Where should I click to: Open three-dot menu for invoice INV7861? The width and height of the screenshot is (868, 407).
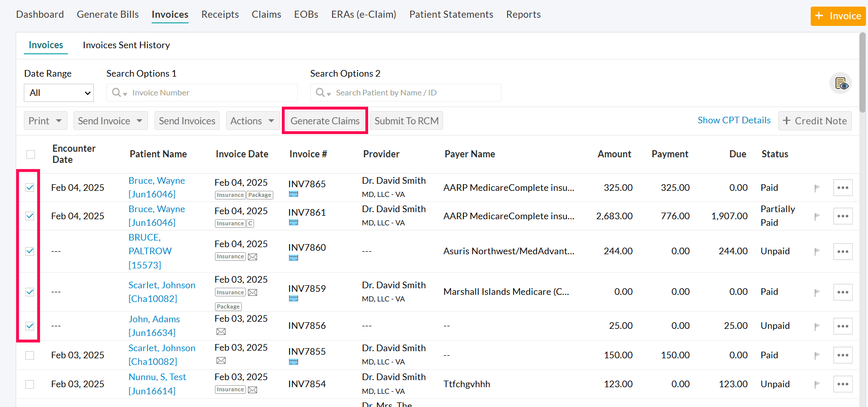tap(843, 216)
